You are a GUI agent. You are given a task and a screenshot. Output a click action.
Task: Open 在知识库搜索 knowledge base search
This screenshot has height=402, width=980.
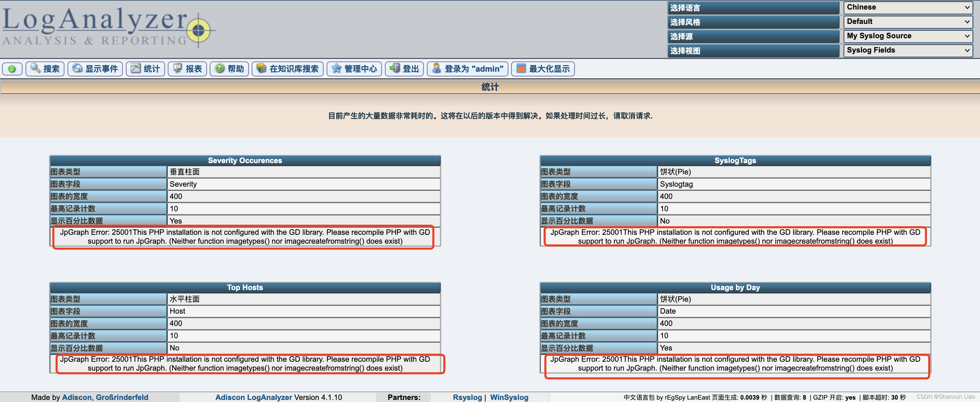[x=287, y=69]
